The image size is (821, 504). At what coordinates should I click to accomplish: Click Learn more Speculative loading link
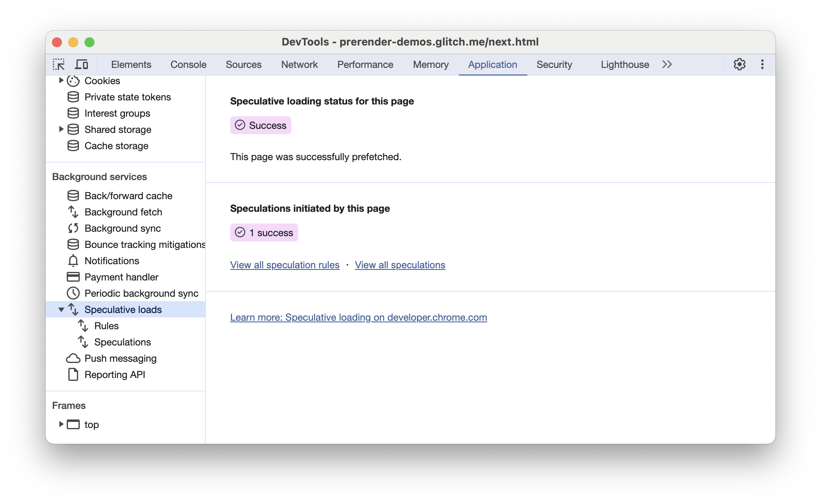[358, 317]
